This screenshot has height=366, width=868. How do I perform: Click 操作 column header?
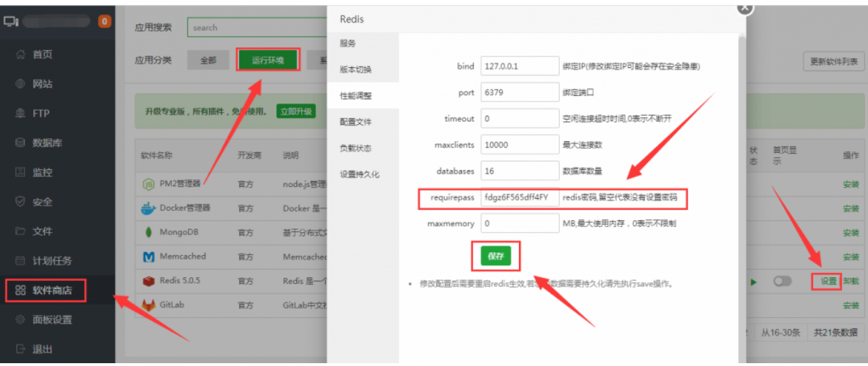(x=851, y=154)
